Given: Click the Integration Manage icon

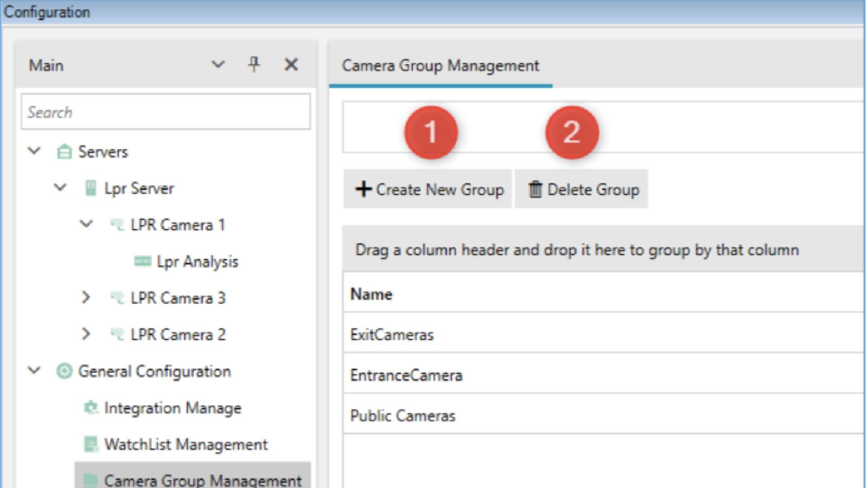Looking at the screenshot, I should click(x=91, y=408).
